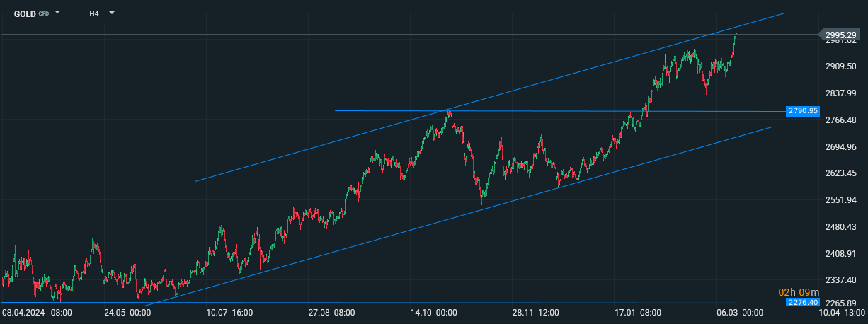Viewport: 868px width, 324px height.
Task: Click price axis value 2694.96
Action: click(x=840, y=146)
